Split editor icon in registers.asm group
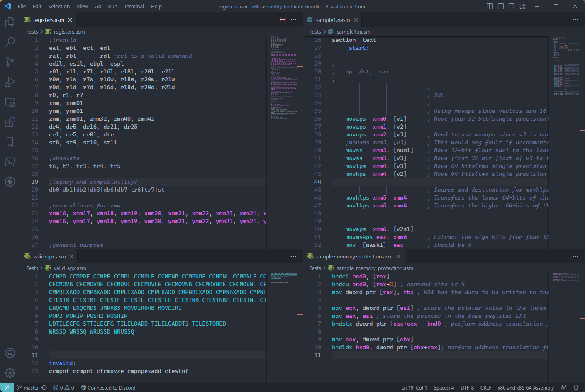Viewport: 585px width, 392px height. pyautogui.click(x=283, y=20)
